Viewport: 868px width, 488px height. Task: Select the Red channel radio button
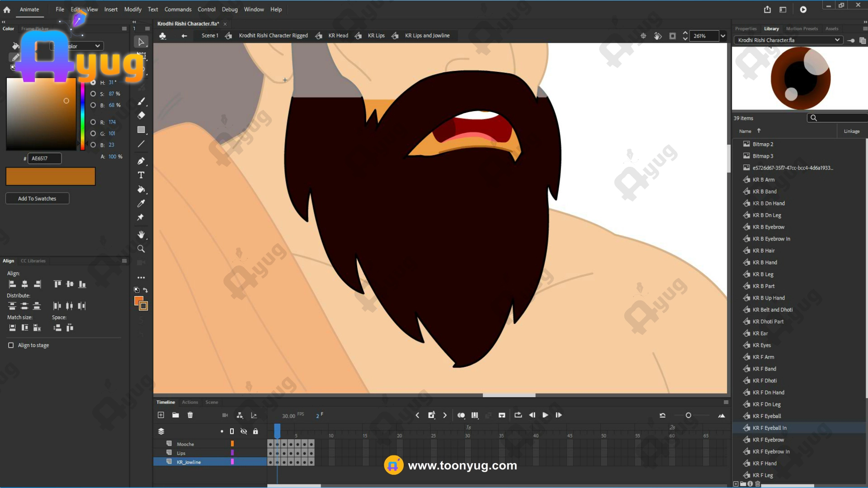pos(93,122)
